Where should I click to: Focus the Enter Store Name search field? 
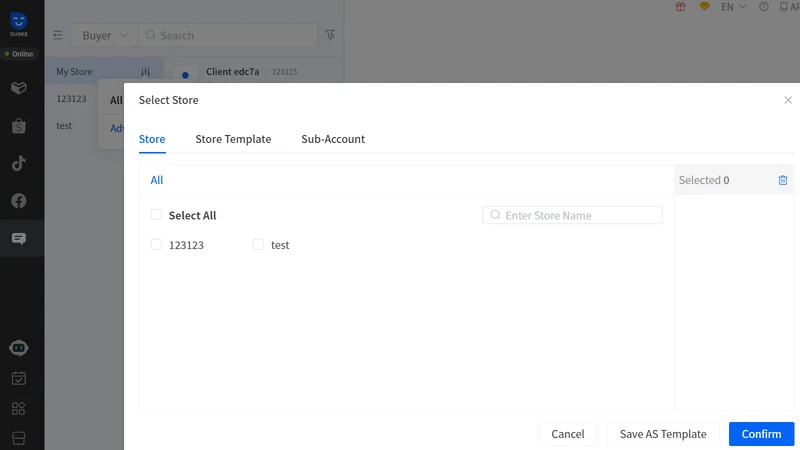click(572, 215)
